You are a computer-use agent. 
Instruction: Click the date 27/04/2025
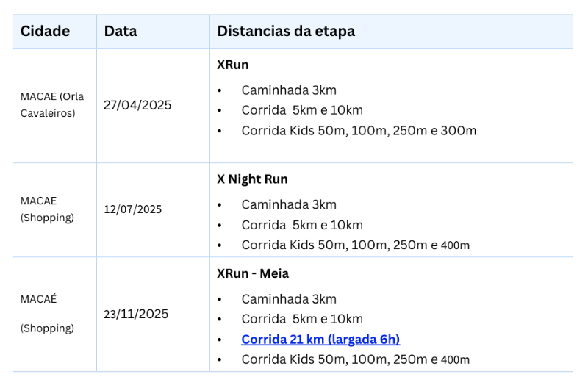[137, 105]
